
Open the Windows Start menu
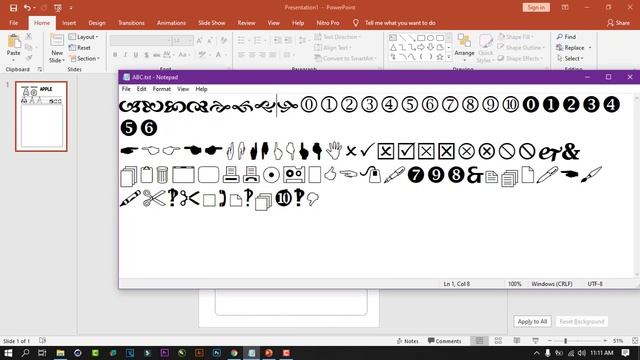point(8,353)
